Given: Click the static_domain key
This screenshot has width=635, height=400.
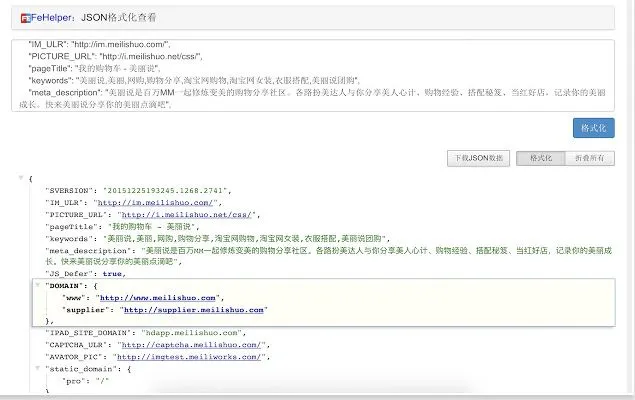Looking at the screenshot, I should point(81,369).
